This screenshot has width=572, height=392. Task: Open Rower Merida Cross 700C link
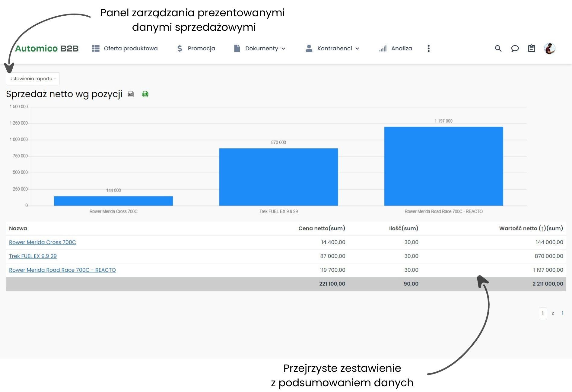(43, 242)
